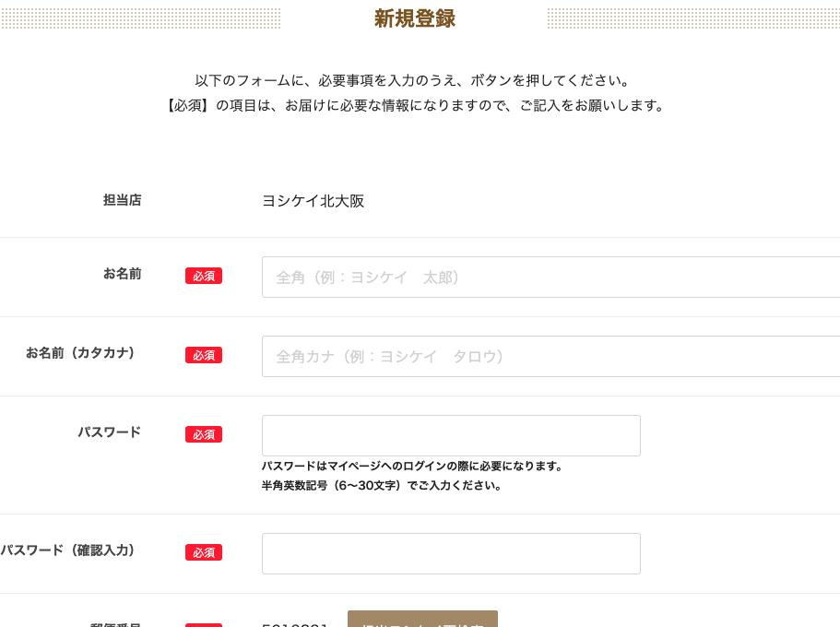
Task: Click the 担当店 field label
Action: (122, 200)
